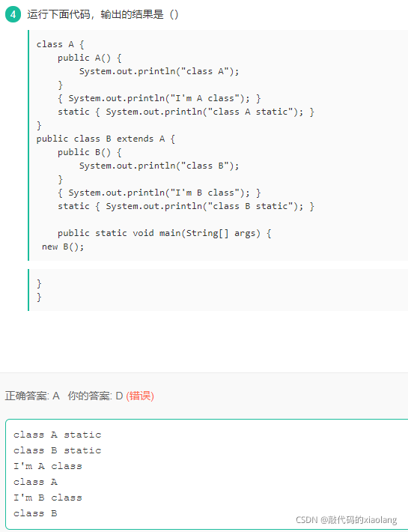Click the 你的答案: D label

click(x=95, y=396)
